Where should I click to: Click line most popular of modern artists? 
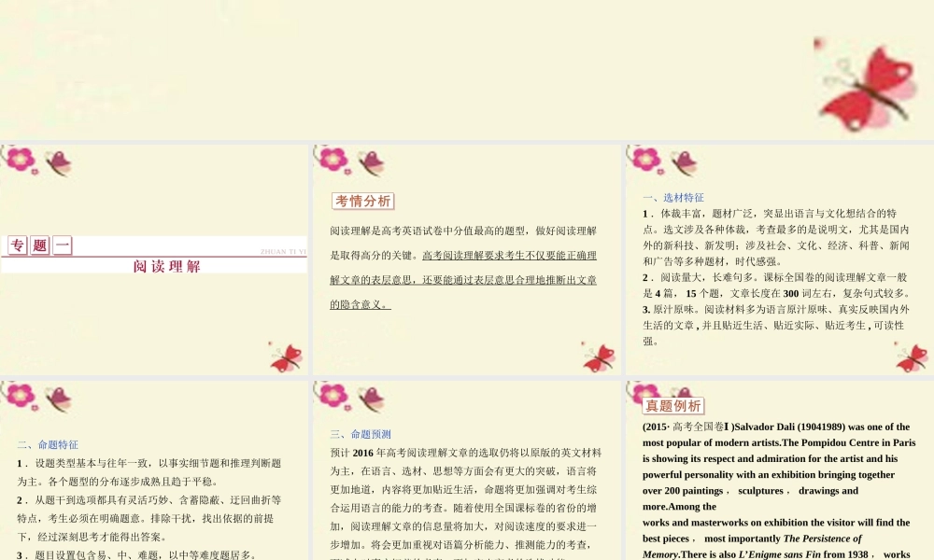pyautogui.click(x=779, y=442)
